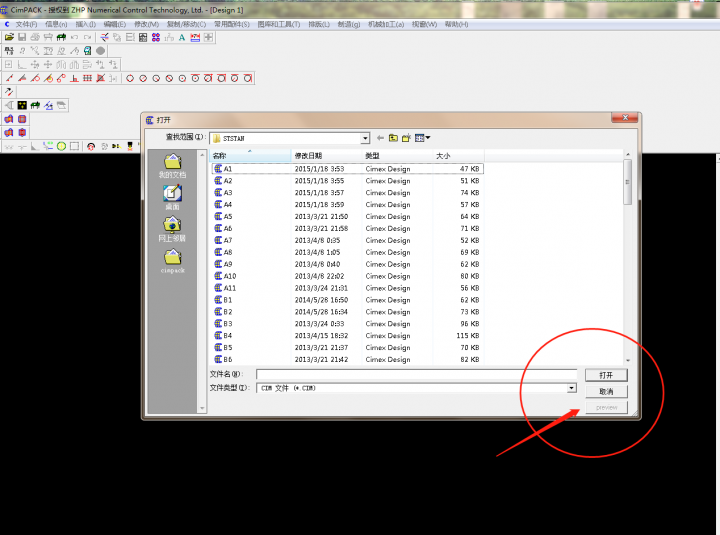
Task: Sort files by 修改日期 column header
Action: [x=308, y=156]
